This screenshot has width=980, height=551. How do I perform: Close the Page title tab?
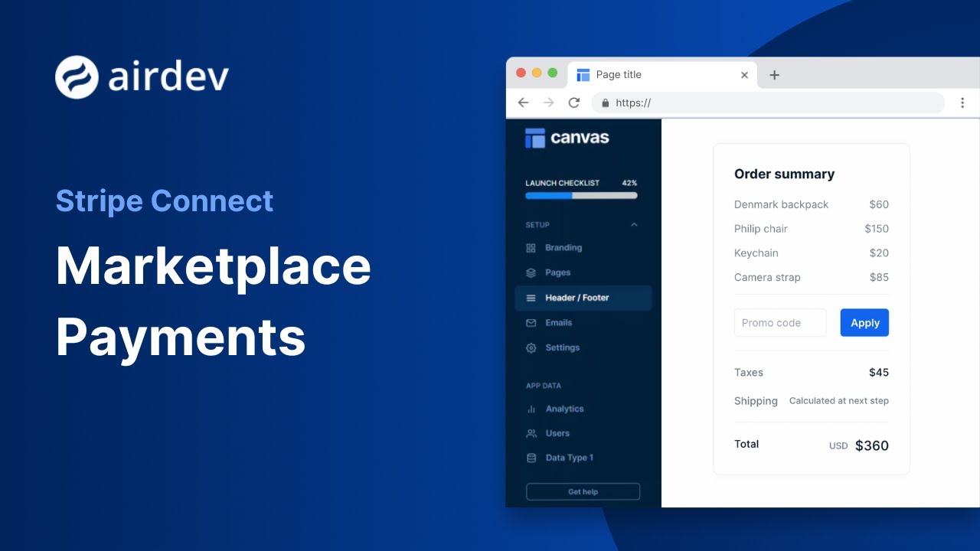click(x=744, y=75)
